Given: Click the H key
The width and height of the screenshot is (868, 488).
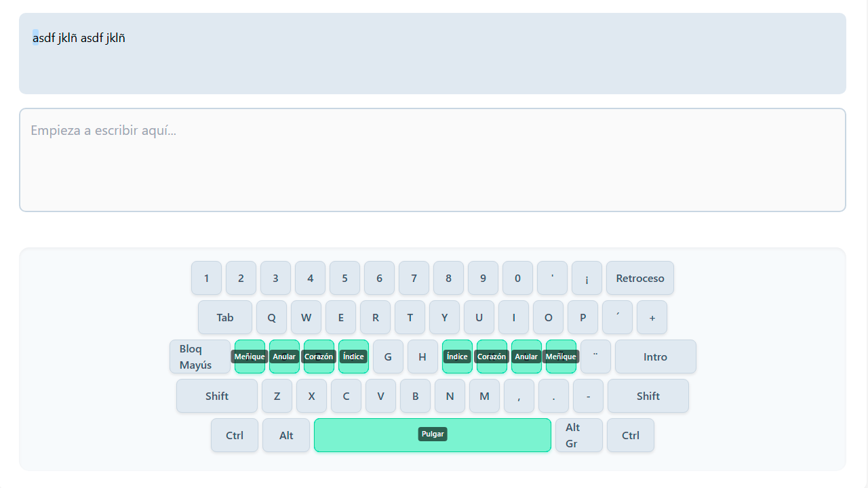Looking at the screenshot, I should tap(423, 357).
